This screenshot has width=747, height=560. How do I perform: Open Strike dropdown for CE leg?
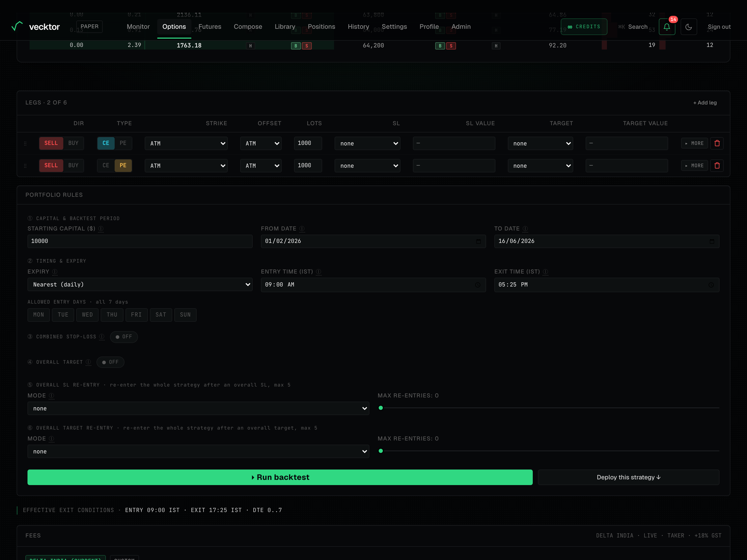[186, 143]
